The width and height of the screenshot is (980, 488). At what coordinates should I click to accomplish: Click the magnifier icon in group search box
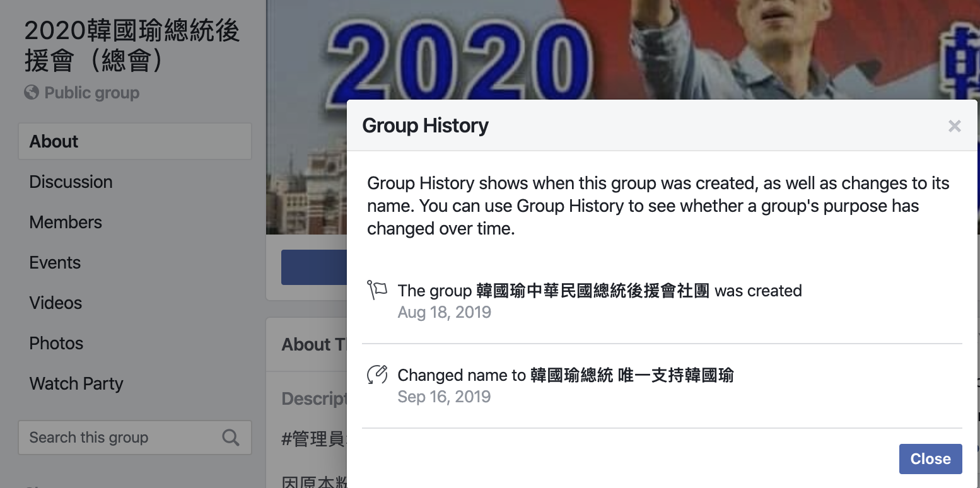231,438
